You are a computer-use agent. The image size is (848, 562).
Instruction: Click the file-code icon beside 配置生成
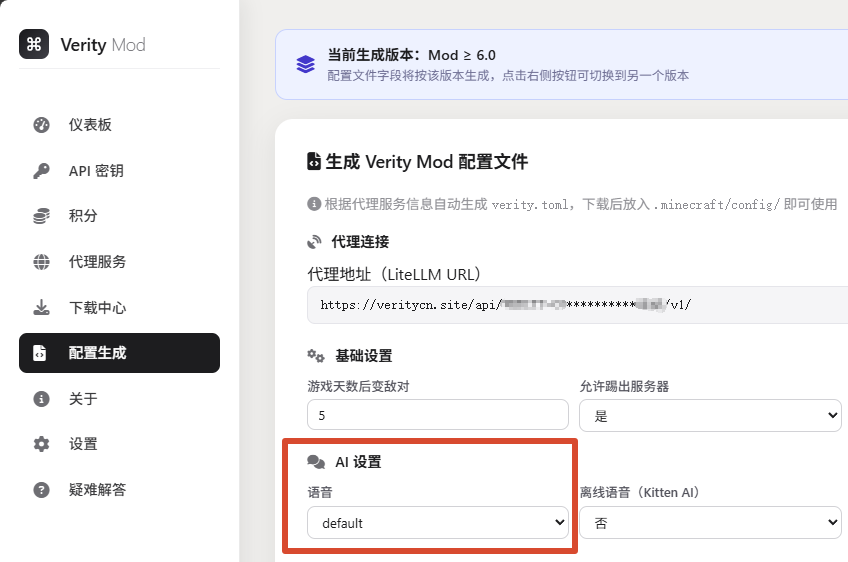(x=39, y=353)
